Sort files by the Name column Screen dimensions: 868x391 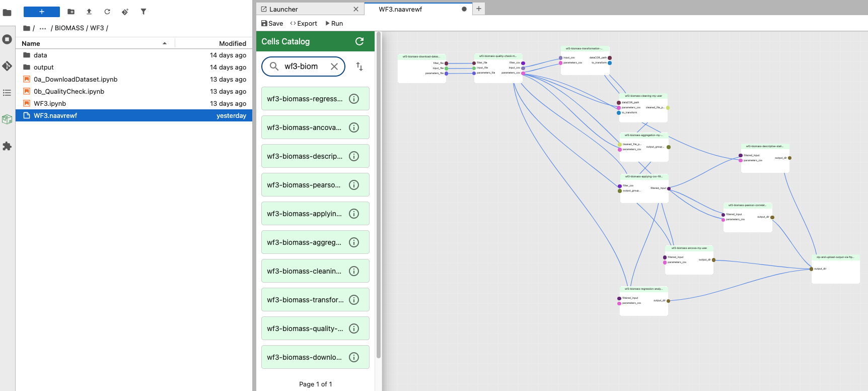31,43
